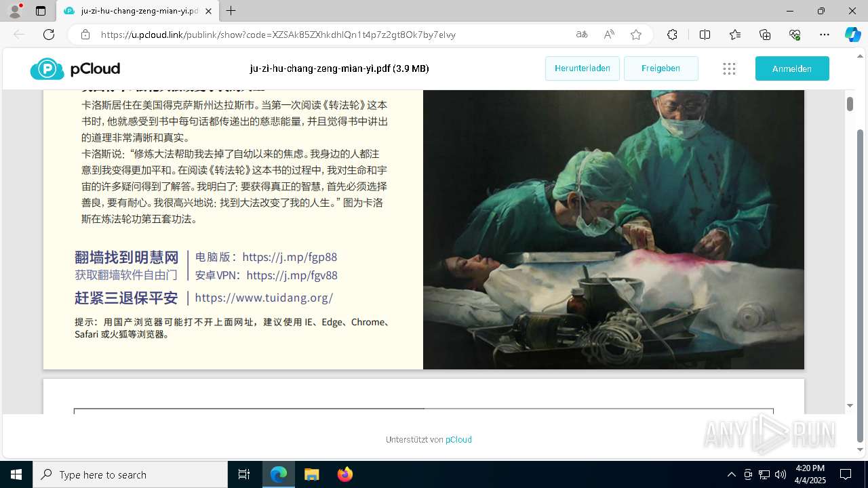Click the browser page vertical scrollbar
The image size is (868, 488).
(861, 285)
